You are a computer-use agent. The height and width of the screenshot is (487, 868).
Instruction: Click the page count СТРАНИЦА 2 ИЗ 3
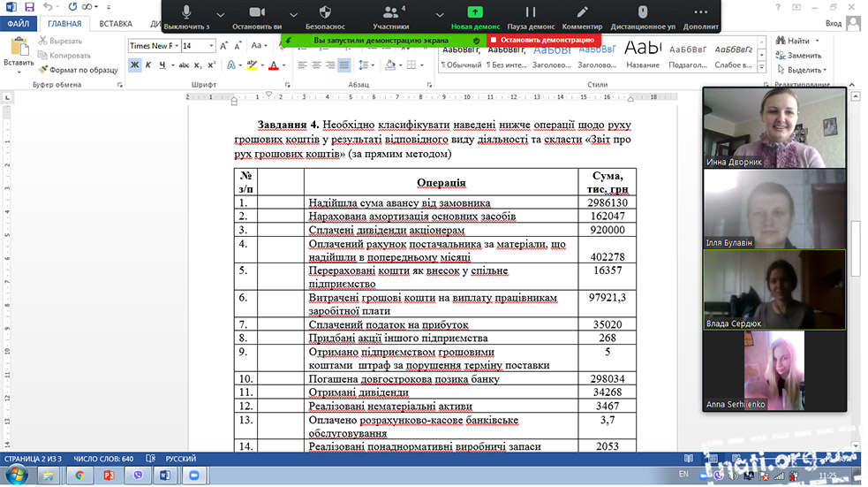[34, 459]
